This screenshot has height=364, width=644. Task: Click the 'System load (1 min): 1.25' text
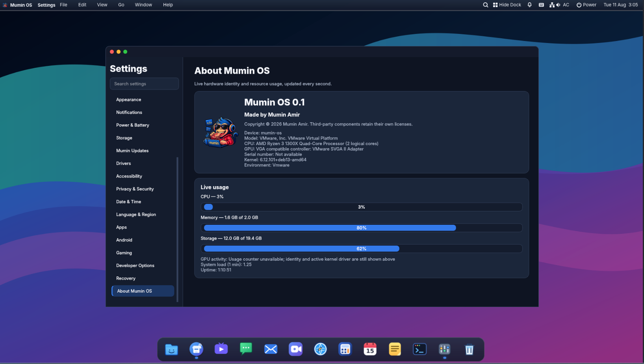(226, 265)
